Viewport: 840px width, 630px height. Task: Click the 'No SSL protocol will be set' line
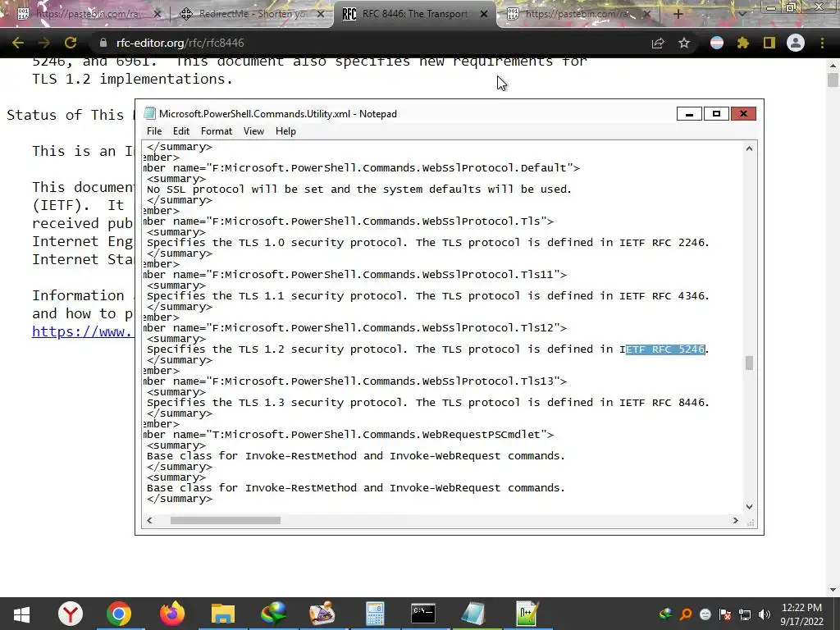(359, 189)
